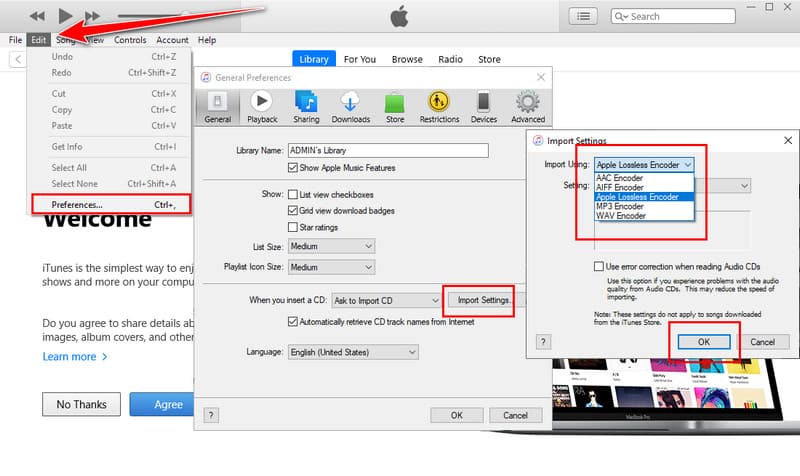800x476 pixels.
Task: Click the No Thanks button
Action: [x=82, y=404]
